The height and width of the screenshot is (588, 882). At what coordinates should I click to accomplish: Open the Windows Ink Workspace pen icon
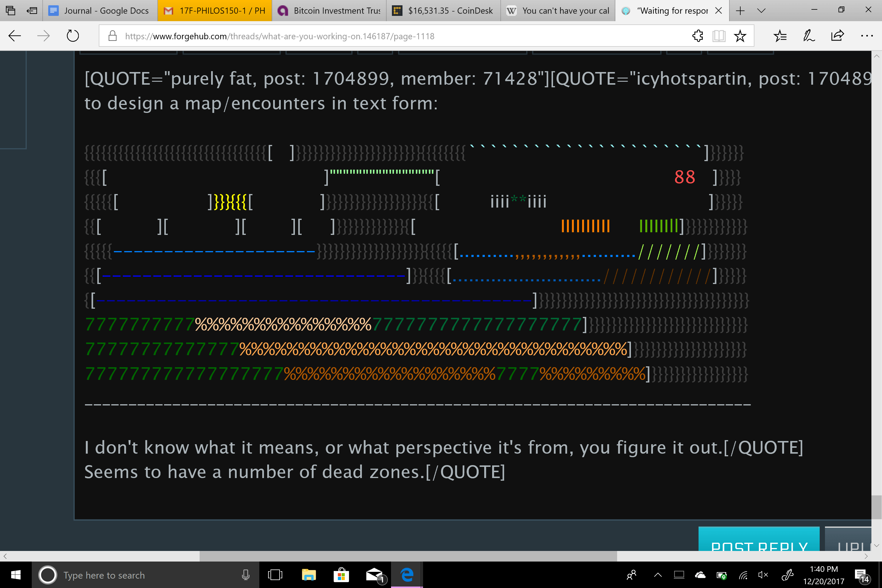tap(787, 574)
